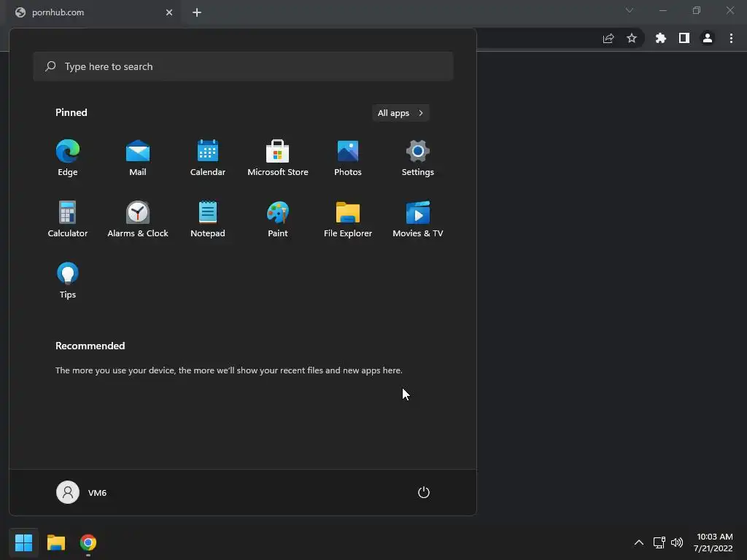Open Microsoft Store
747x560 pixels.
pos(278,158)
